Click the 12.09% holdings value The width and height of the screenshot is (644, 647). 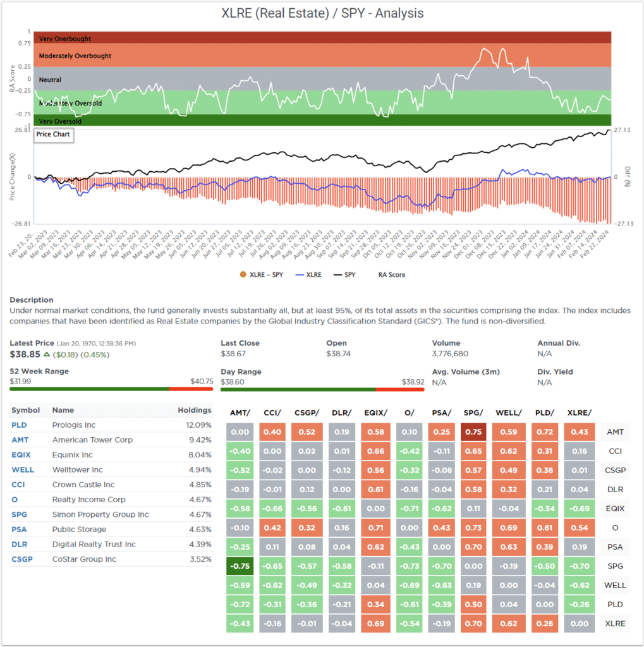click(198, 425)
